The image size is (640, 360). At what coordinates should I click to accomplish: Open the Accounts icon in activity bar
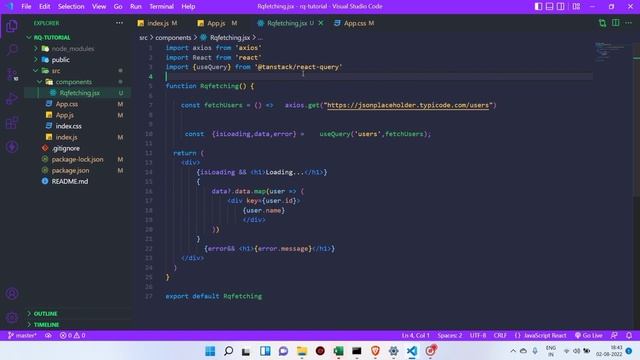click(x=12, y=293)
